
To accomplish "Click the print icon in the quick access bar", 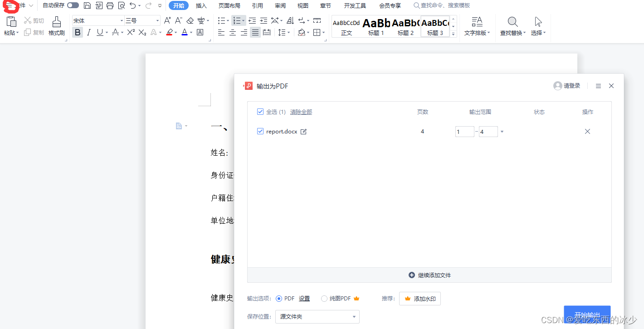I will point(110,5).
